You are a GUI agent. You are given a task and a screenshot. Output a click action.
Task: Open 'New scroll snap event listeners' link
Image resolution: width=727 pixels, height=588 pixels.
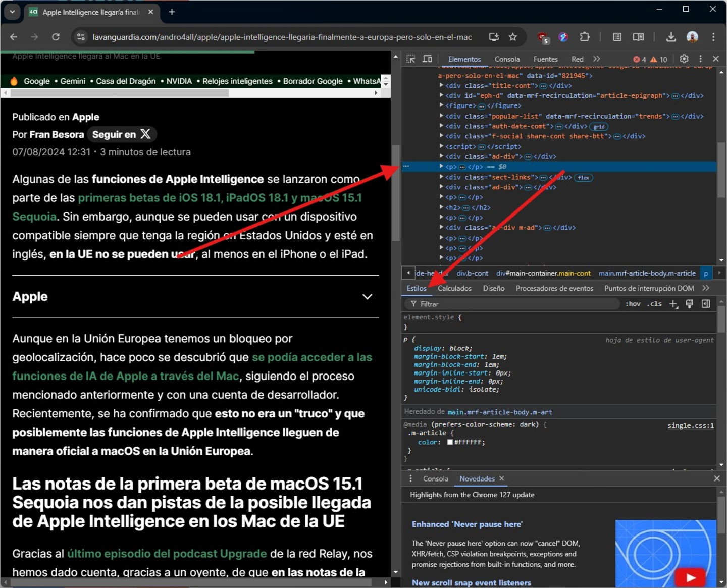(x=471, y=583)
